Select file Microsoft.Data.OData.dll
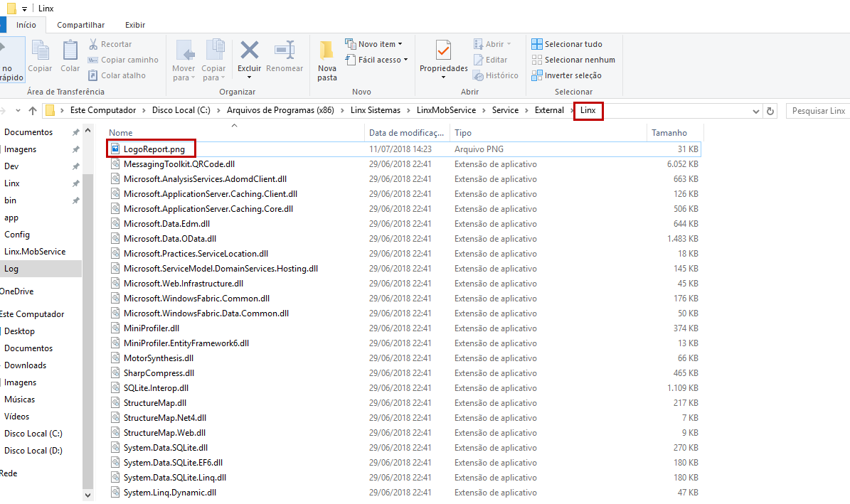This screenshot has width=850, height=504. pos(170,238)
